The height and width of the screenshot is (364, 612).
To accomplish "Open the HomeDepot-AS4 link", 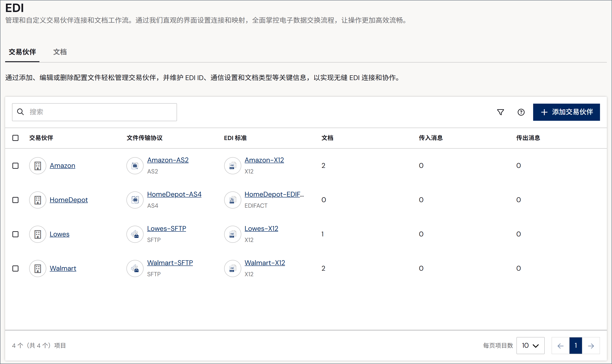I will pyautogui.click(x=174, y=194).
